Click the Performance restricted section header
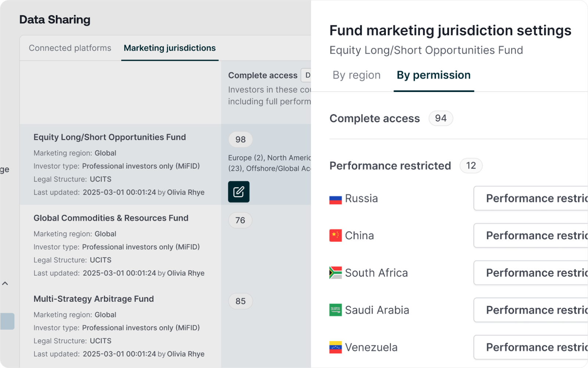 point(390,166)
